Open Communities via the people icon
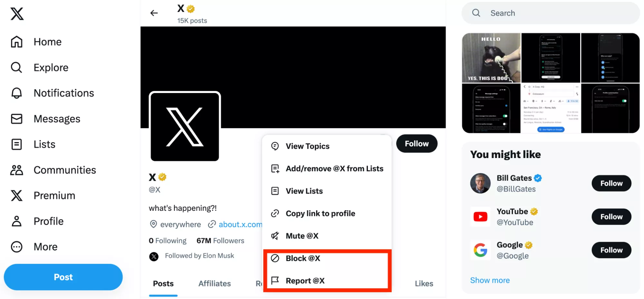644x299 pixels. (16, 170)
